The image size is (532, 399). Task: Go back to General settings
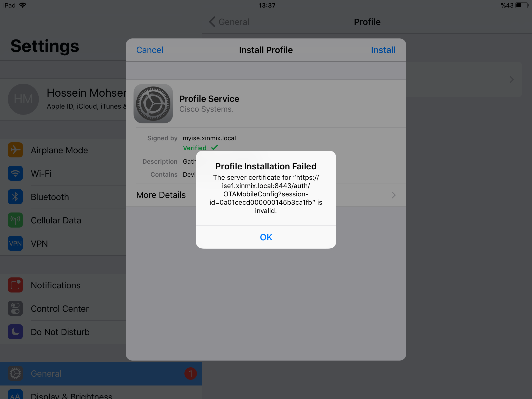[x=229, y=22]
